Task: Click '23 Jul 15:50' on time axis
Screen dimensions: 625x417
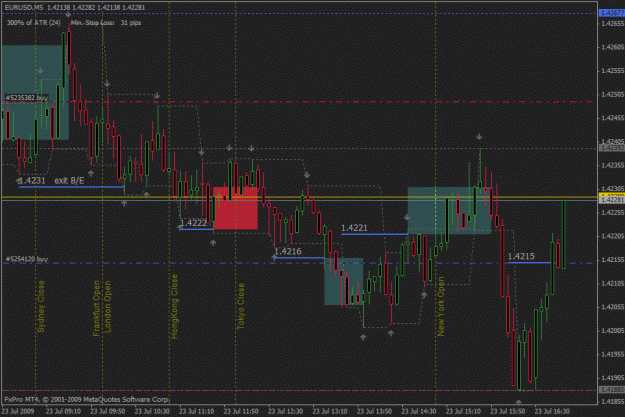Action: click(508, 411)
